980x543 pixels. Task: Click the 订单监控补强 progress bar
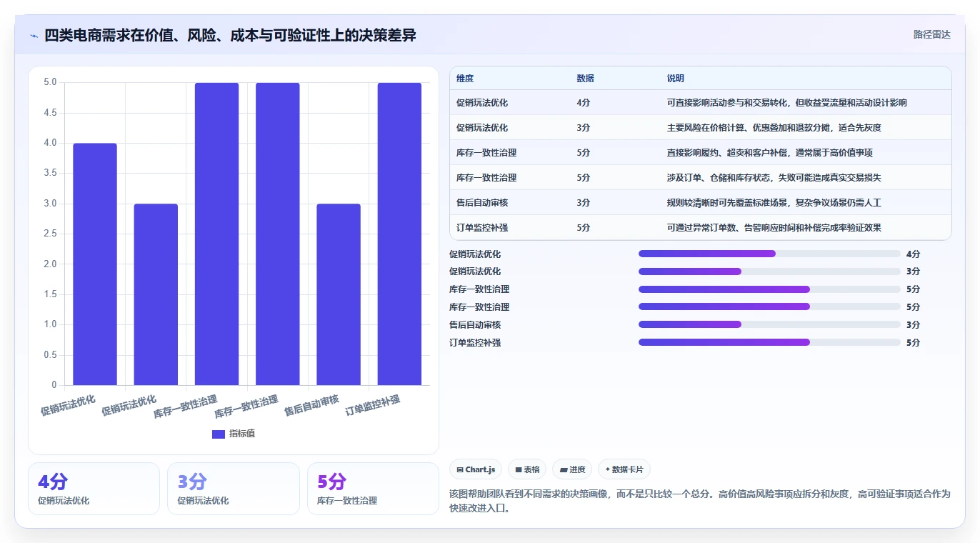[x=769, y=342]
